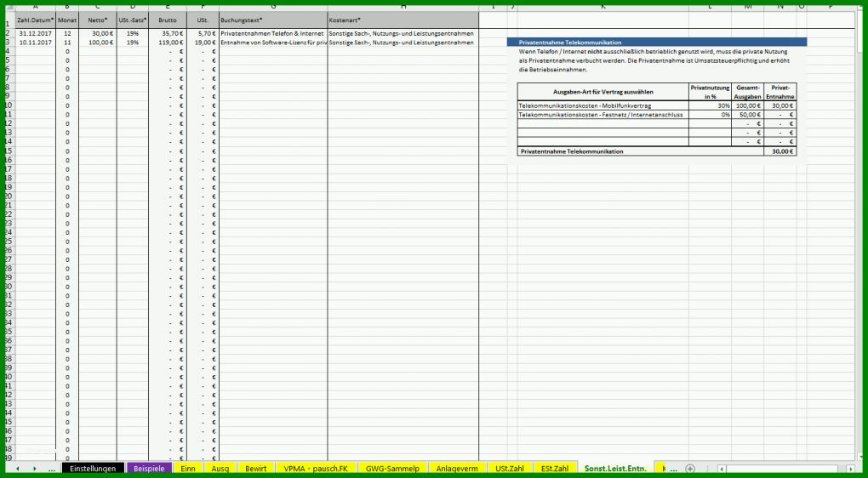
Task: Select Brutto cell 119,00 €
Action: pyautogui.click(x=168, y=43)
